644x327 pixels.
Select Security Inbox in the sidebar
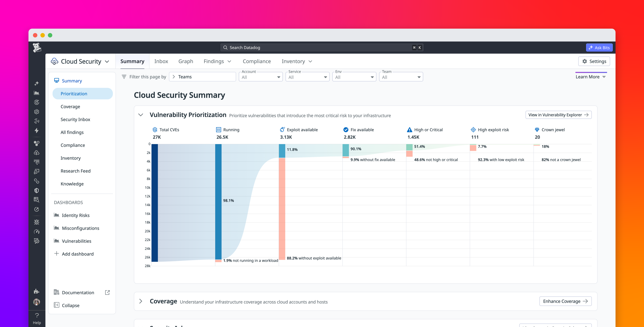tap(75, 119)
